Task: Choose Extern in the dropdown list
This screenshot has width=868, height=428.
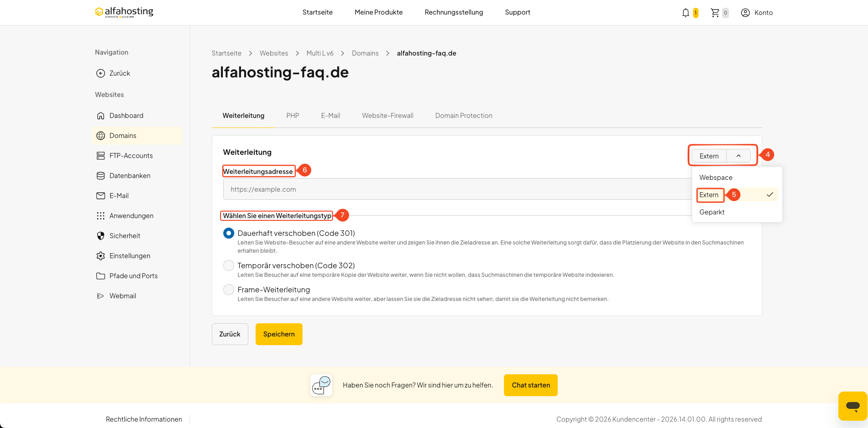Action: pyautogui.click(x=737, y=195)
